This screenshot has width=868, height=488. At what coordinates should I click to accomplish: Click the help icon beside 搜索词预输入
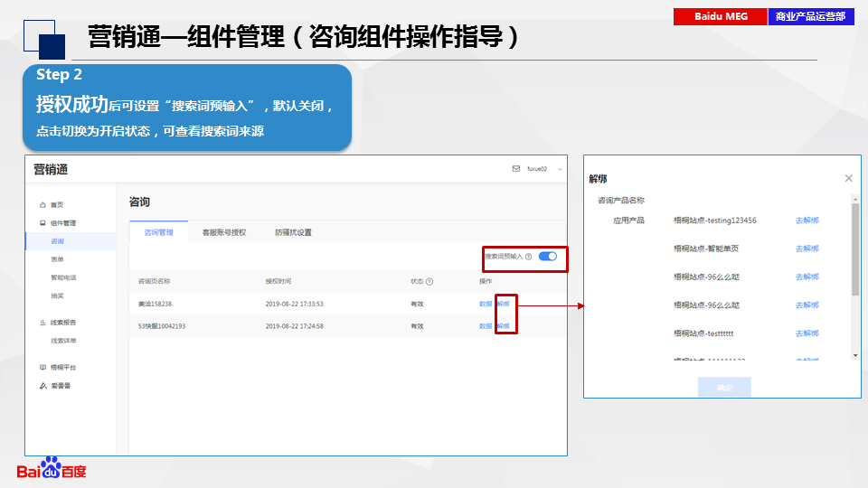(x=528, y=257)
